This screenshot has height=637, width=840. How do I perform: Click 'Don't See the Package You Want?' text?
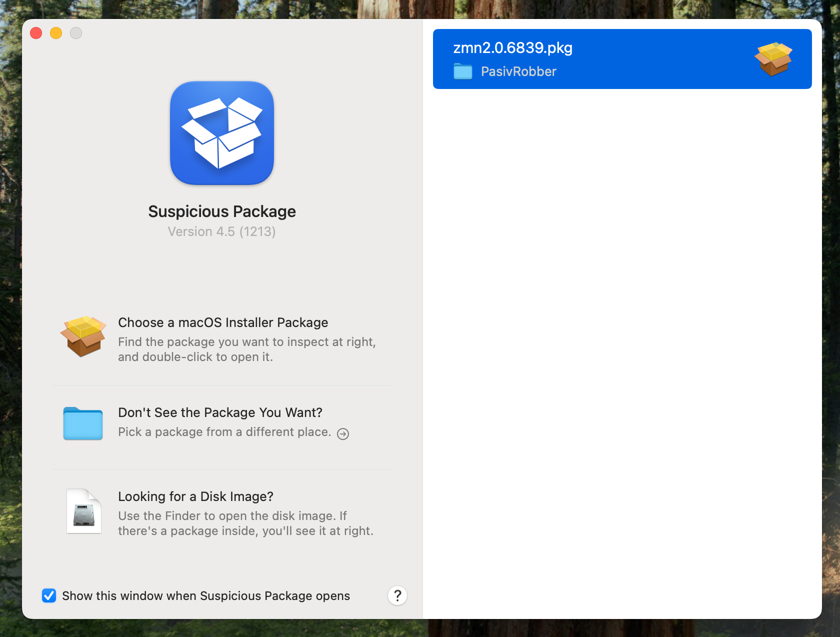tap(220, 412)
